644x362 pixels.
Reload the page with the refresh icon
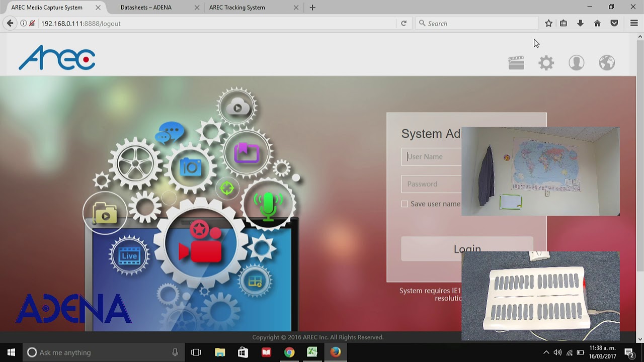click(404, 23)
